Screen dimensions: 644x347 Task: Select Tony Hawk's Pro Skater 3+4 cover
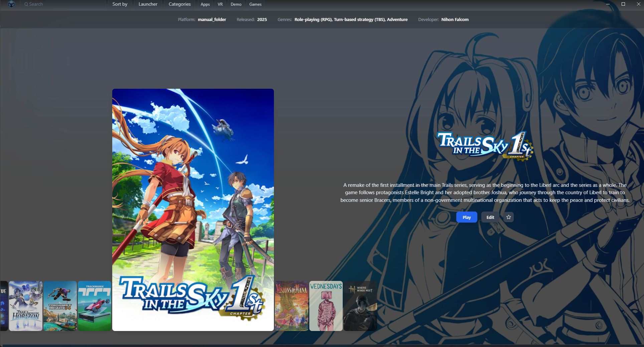tap(60, 306)
